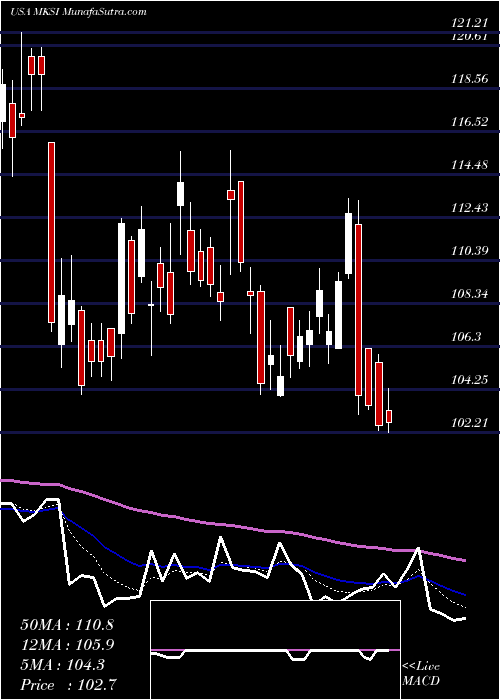Screen dimensions: 500x700
Task: Click the 112.43 price axis label
Action: coord(470,208)
